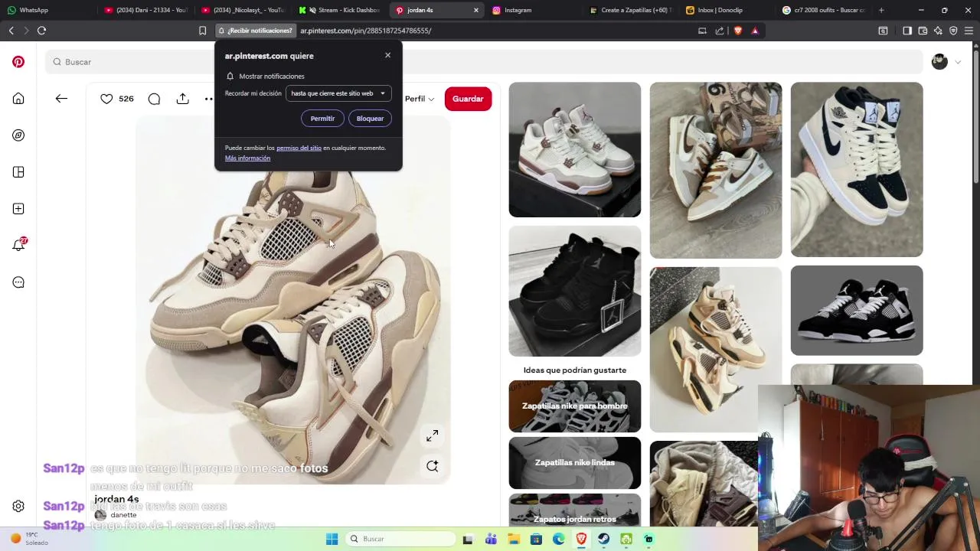Open the 'Zapatillas nike lindas' idea card
Viewport: 980px width, 551px height.
(575, 463)
